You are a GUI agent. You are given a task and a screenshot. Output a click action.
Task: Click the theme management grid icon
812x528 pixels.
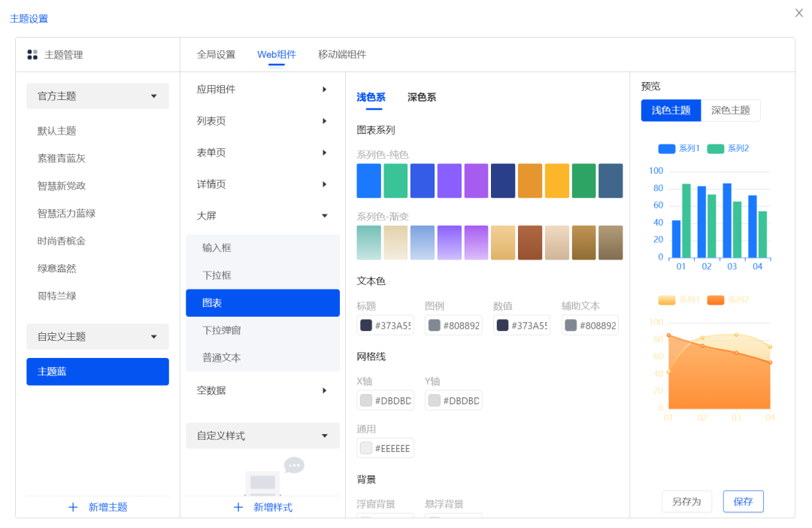[x=32, y=54]
